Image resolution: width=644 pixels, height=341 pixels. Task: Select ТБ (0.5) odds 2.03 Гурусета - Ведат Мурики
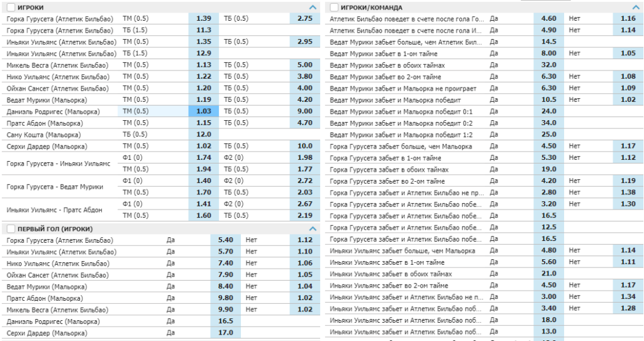(305, 193)
